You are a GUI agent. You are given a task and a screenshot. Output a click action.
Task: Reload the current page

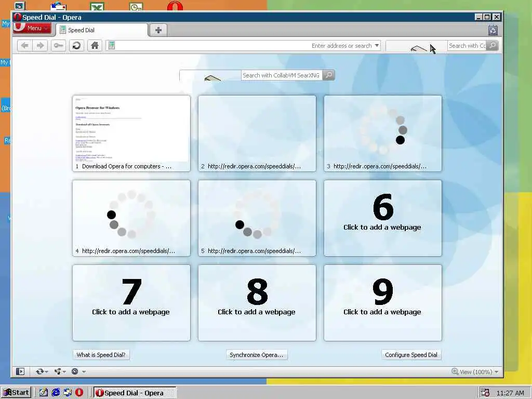click(x=77, y=46)
